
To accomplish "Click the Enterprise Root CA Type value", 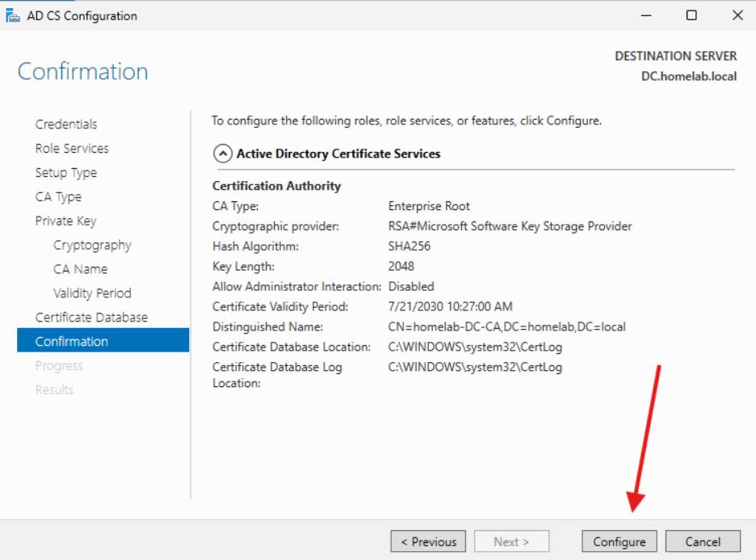I will (x=429, y=205).
